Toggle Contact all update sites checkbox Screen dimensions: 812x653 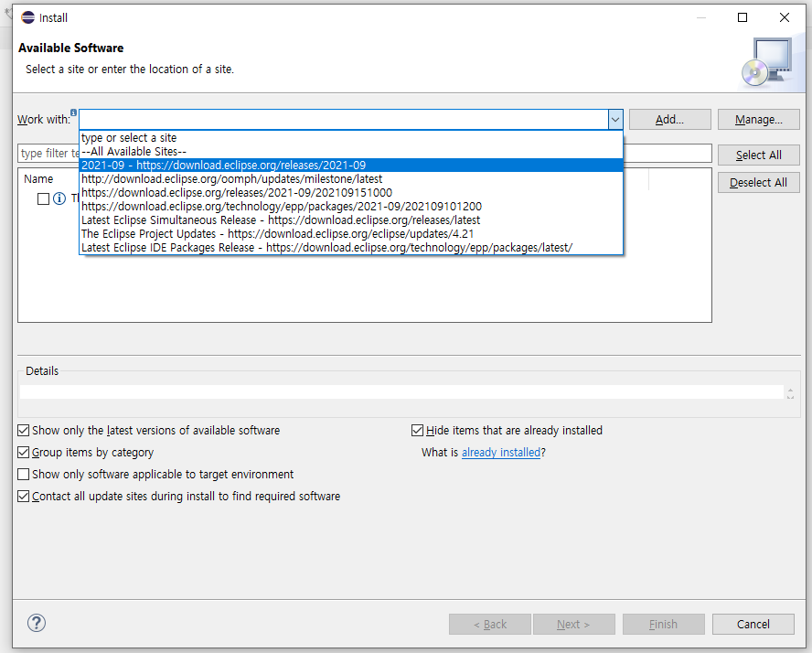tap(23, 496)
